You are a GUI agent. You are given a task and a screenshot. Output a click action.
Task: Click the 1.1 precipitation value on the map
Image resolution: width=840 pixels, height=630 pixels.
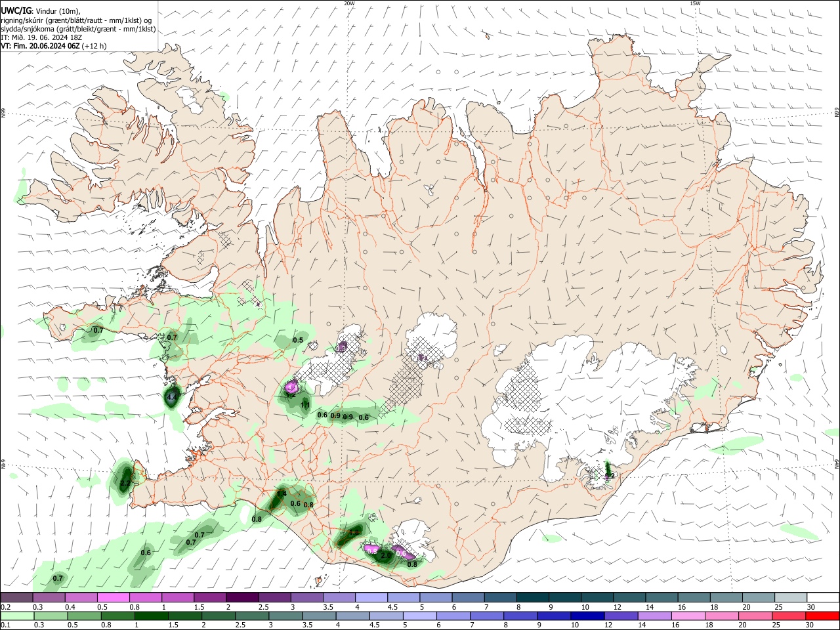(305, 406)
